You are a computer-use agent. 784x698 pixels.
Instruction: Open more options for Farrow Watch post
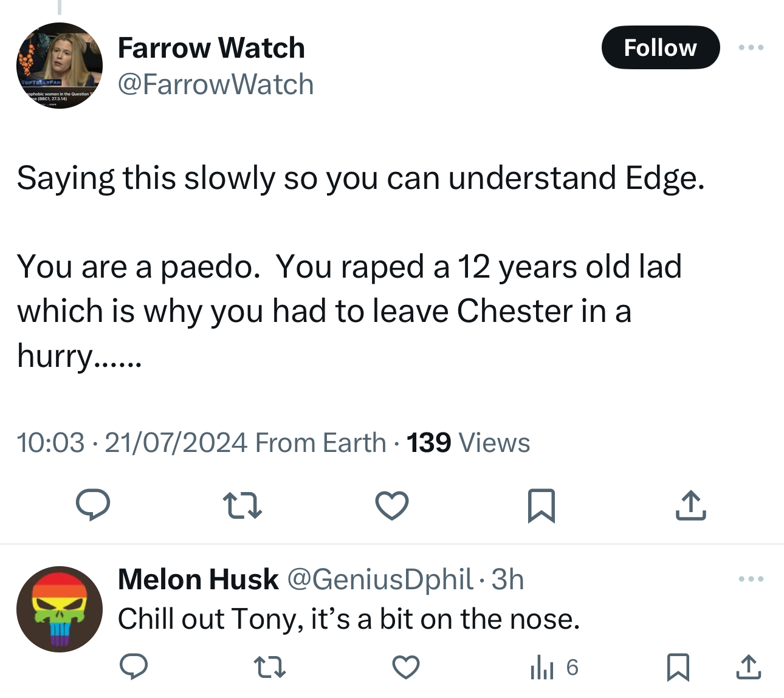pyautogui.click(x=751, y=47)
